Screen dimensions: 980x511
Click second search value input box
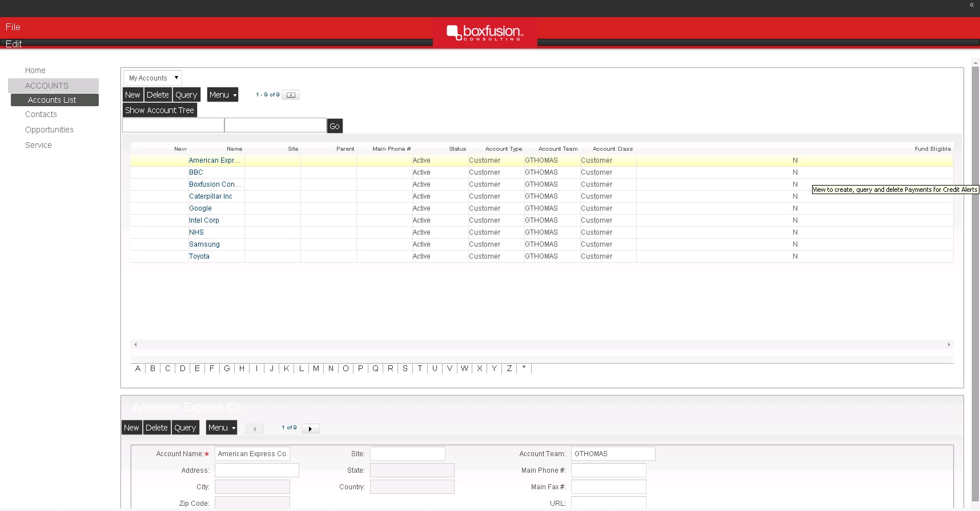[x=275, y=125]
